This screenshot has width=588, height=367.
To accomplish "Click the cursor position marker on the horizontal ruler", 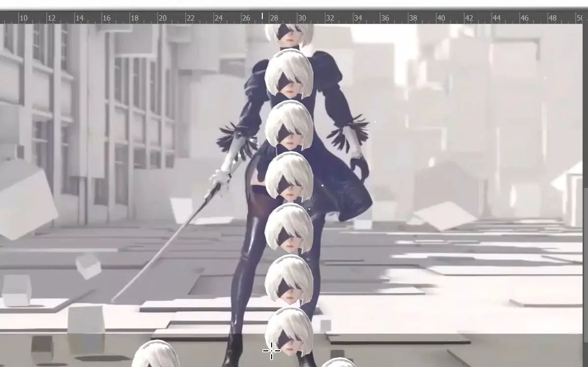I will pyautogui.click(x=262, y=16).
